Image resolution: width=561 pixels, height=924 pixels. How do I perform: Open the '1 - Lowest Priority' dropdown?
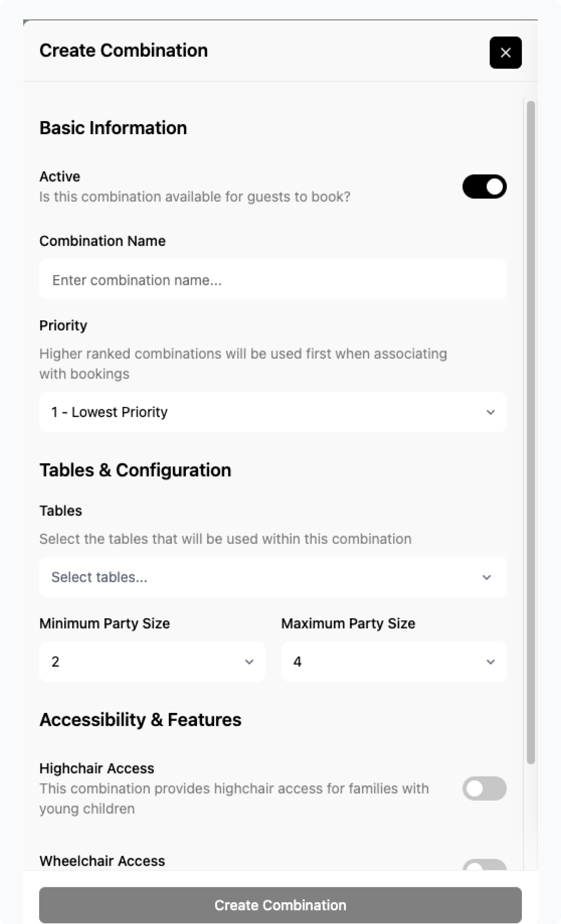(x=262, y=412)
